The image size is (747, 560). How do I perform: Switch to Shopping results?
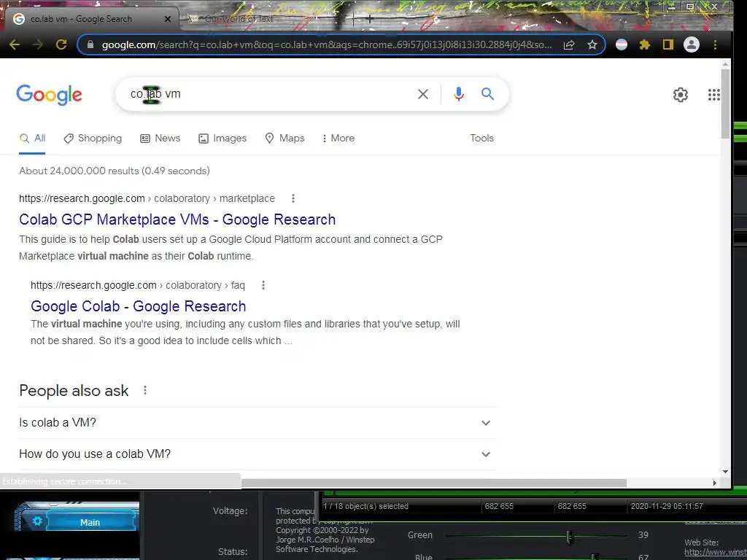pos(93,138)
